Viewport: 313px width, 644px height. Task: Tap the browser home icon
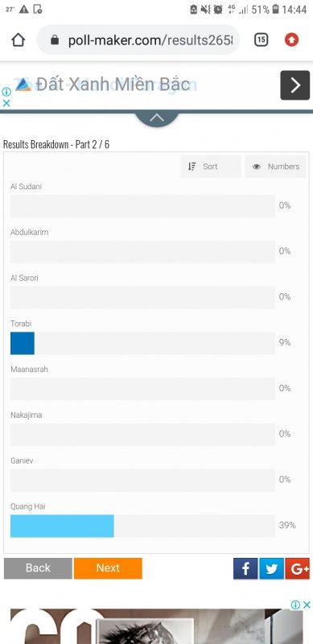click(19, 39)
